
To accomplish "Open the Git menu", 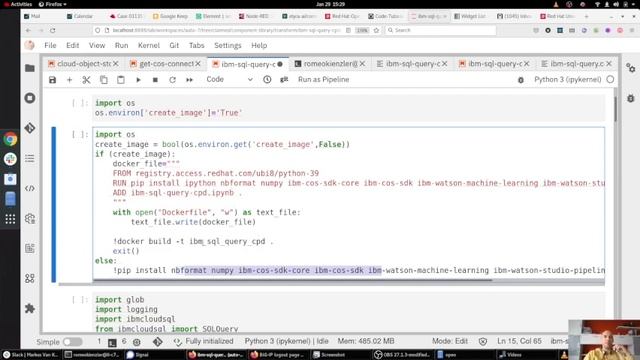I will pyautogui.click(x=174, y=45).
